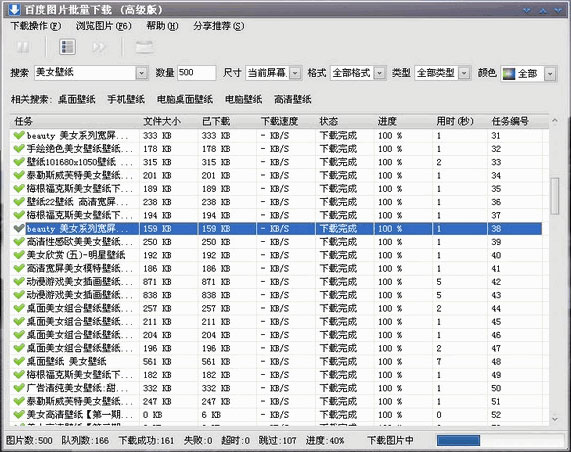Image resolution: width=571 pixels, height=452 pixels.
Task: Open the 浏览图片 menu
Action: click(103, 26)
